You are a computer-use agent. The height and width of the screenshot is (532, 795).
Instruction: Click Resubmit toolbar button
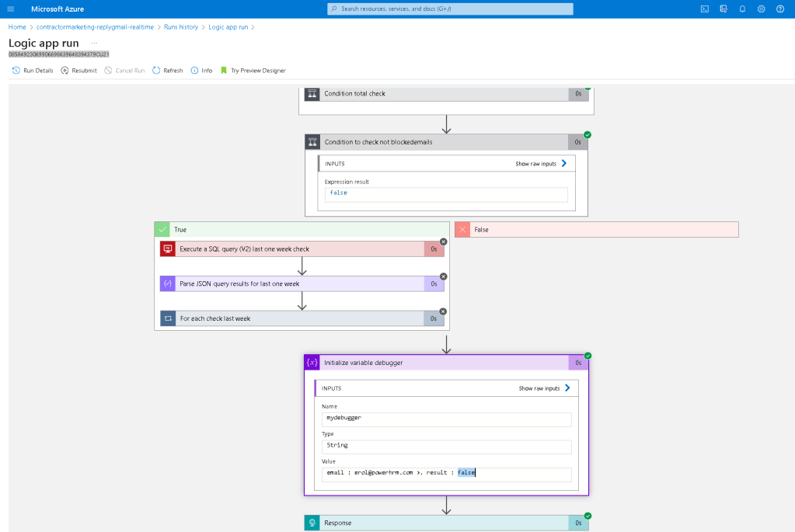point(78,71)
